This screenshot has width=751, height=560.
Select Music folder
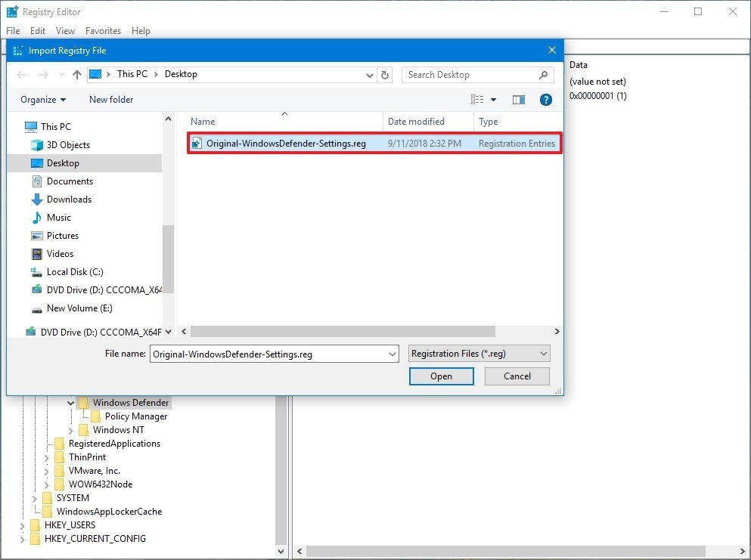coord(58,218)
